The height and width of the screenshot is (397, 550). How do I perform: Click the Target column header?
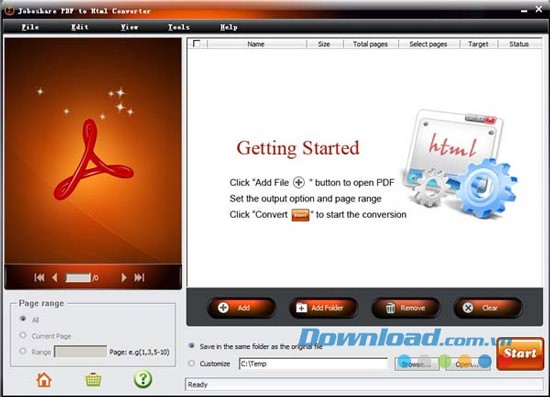(x=478, y=44)
